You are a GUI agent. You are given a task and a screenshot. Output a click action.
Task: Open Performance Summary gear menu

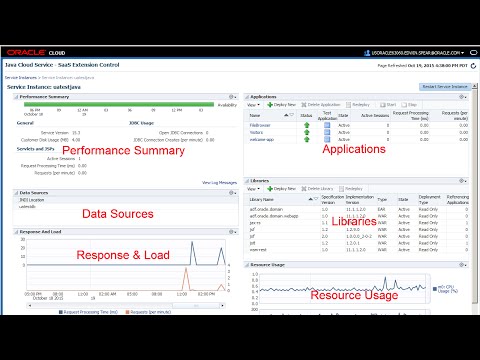pos(232,97)
